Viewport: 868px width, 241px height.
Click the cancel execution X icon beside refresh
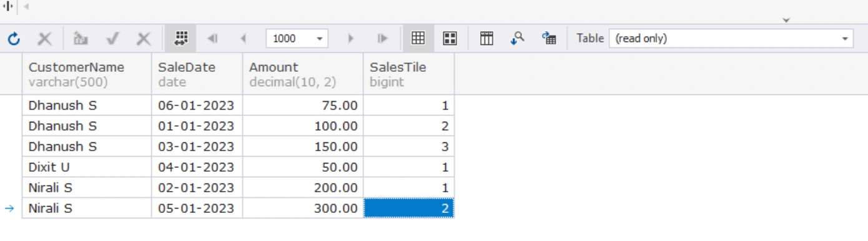pyautogui.click(x=45, y=39)
